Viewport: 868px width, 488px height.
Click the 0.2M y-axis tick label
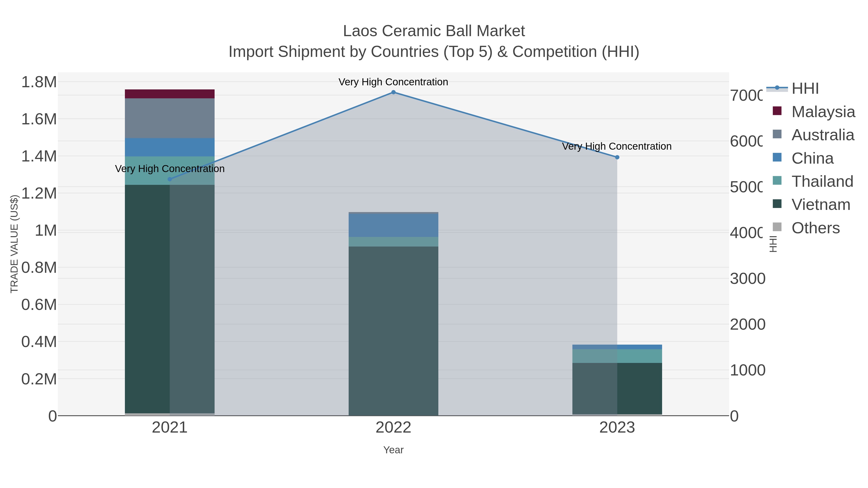pyautogui.click(x=39, y=379)
